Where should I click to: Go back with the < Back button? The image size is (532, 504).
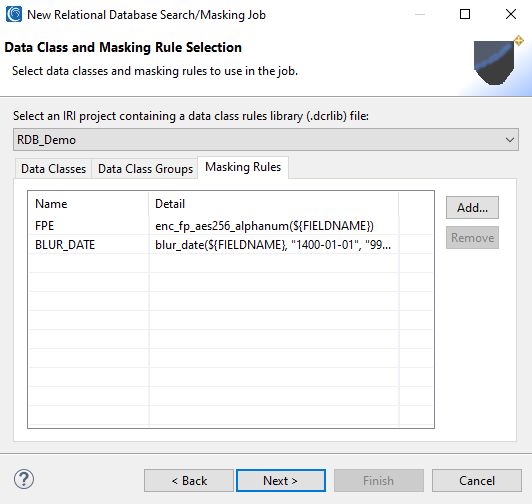[x=189, y=481]
